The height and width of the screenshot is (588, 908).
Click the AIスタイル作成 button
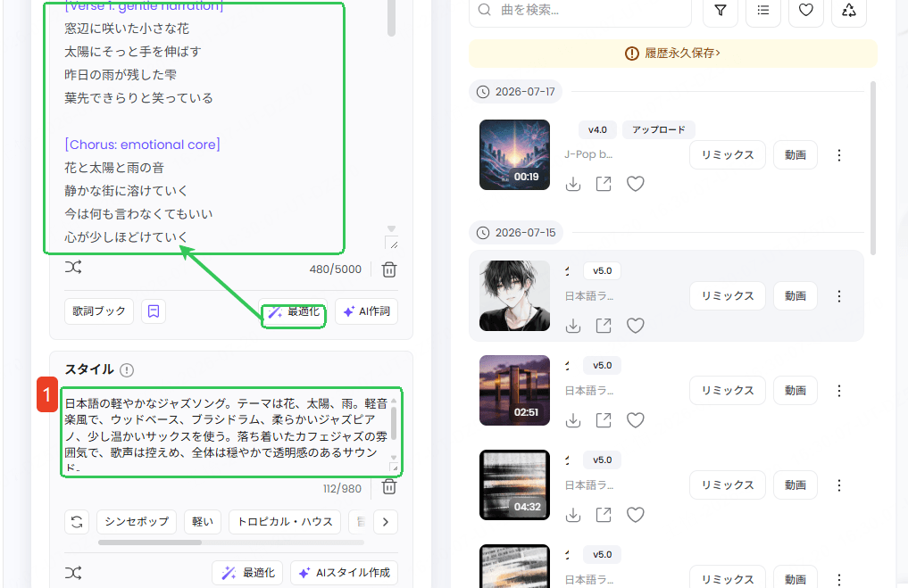pos(345,573)
